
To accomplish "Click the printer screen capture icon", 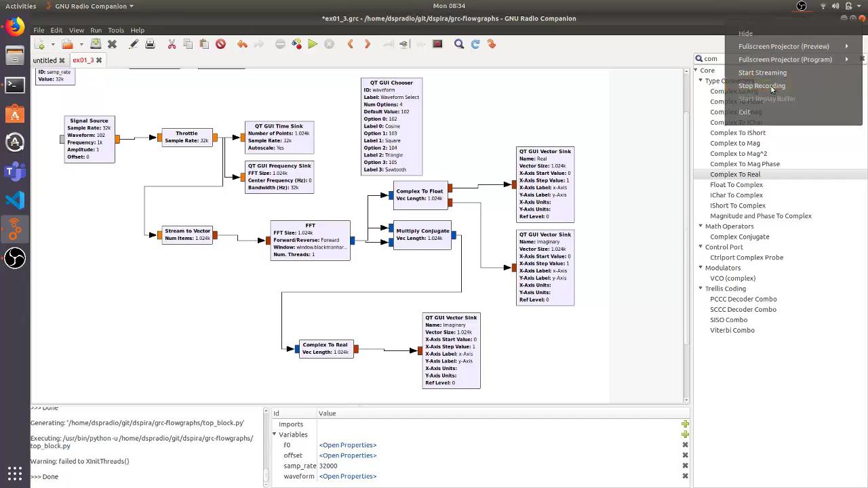I will pyautogui.click(x=150, y=44).
